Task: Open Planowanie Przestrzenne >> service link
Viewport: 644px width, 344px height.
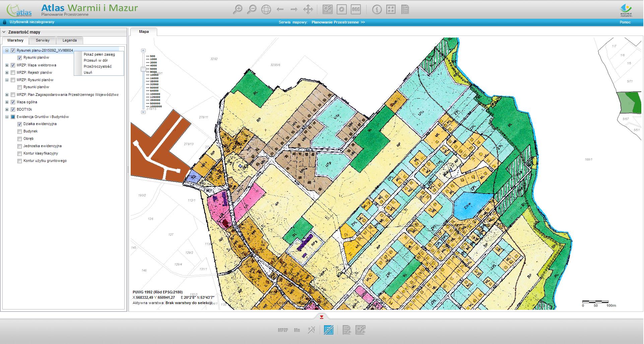Action: [338, 22]
